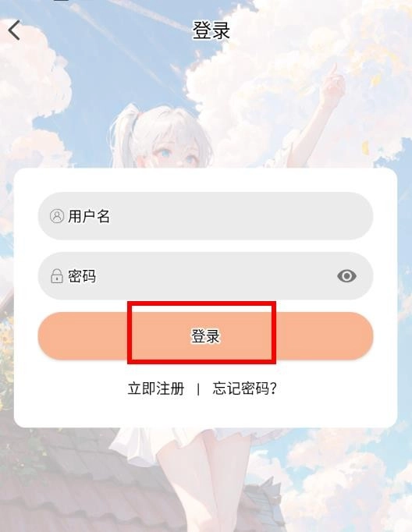
Task: Focus the 用户名 input field
Action: (x=206, y=216)
